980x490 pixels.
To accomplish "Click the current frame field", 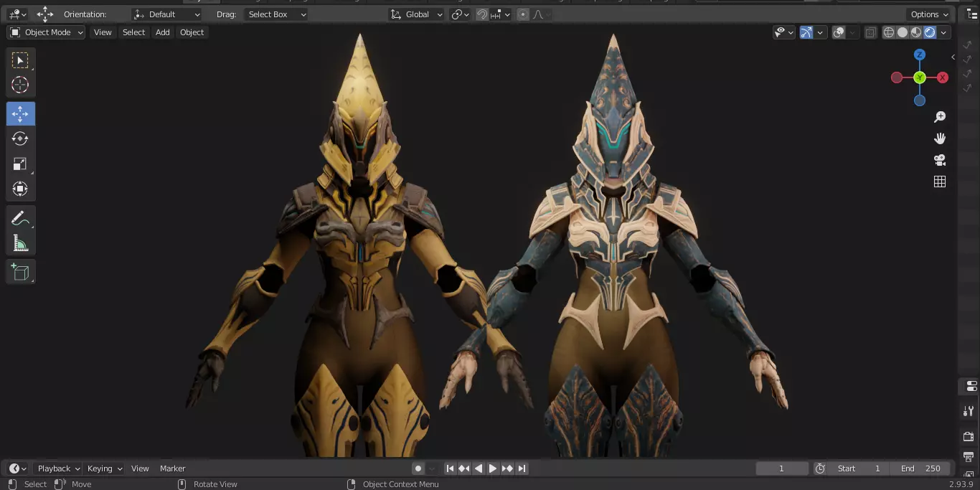I will coord(782,468).
